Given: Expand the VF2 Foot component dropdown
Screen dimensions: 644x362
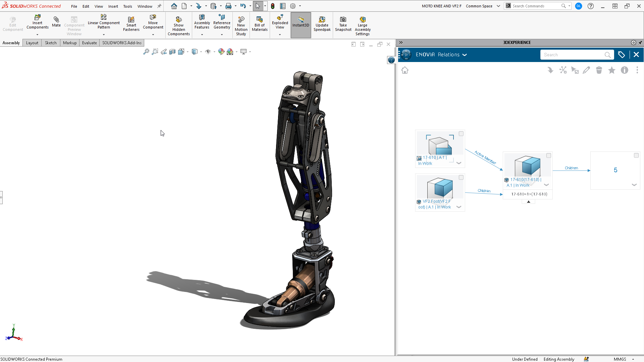Looking at the screenshot, I should click(x=459, y=206).
